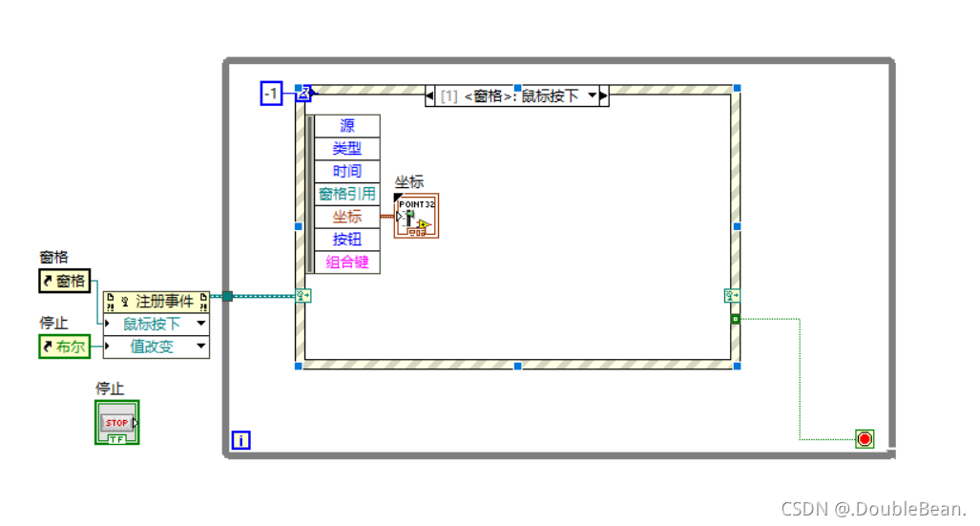This screenshot has width=980, height=526.
Task: Select the event structure timeout terminal
Action: [304, 94]
